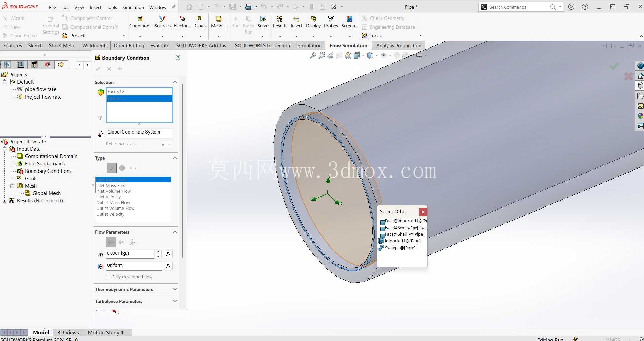Open the FeatureManager design tree tab

7,64
